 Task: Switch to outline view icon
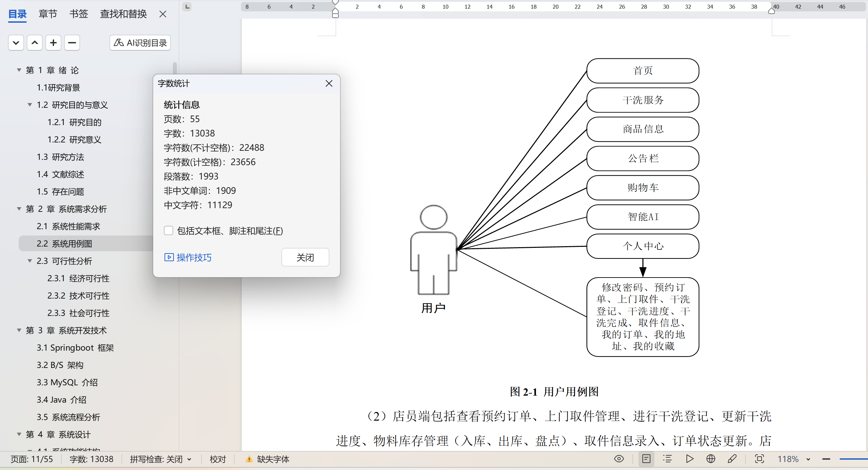(x=667, y=459)
